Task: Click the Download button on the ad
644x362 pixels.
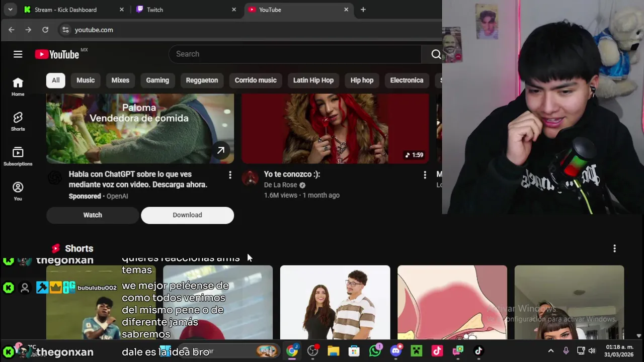Action: (187, 215)
